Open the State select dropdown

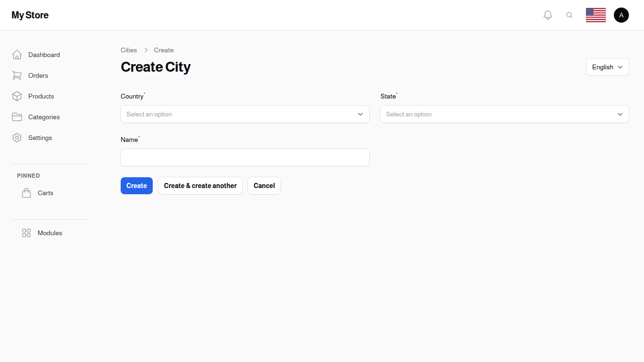click(504, 114)
